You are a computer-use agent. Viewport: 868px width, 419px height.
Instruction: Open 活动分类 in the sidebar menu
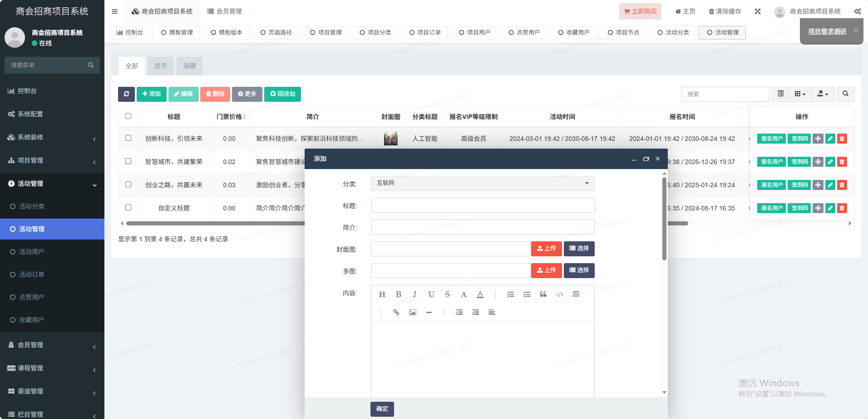(32, 206)
